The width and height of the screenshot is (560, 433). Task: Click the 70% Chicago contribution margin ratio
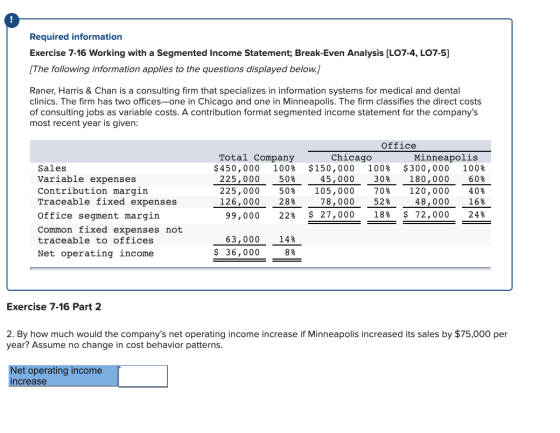tap(382, 191)
